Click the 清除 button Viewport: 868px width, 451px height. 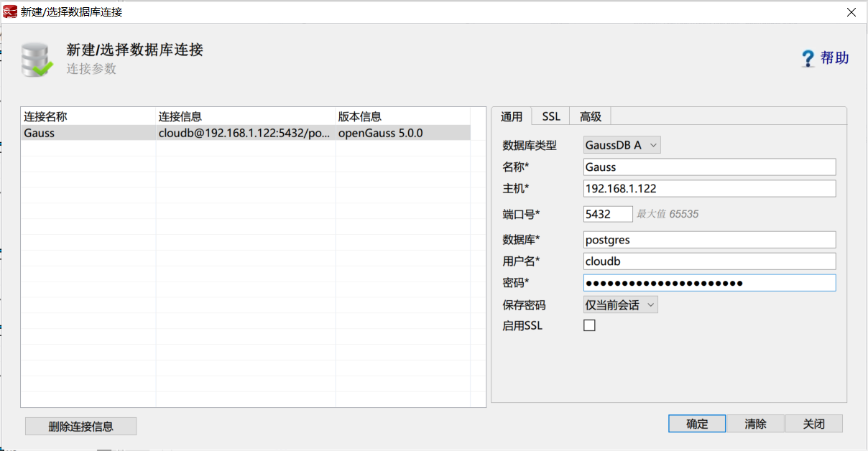point(755,424)
